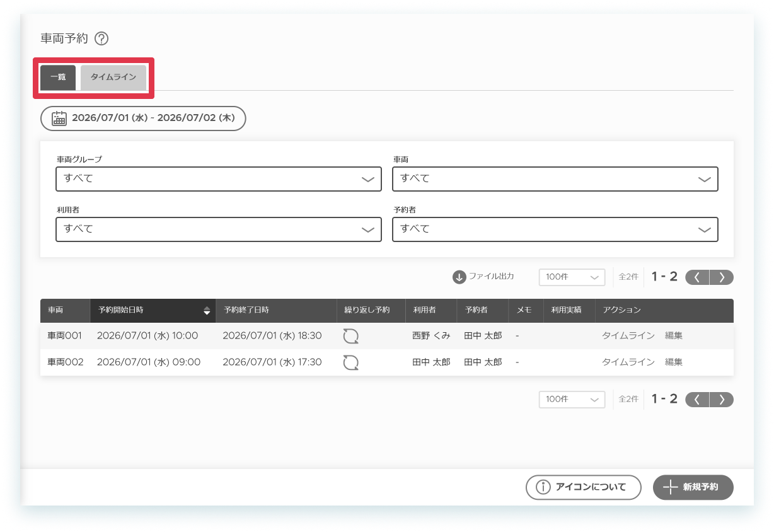Click start time 2026/07/01 (水) 09:00
This screenshot has width=774, height=532.
[149, 362]
